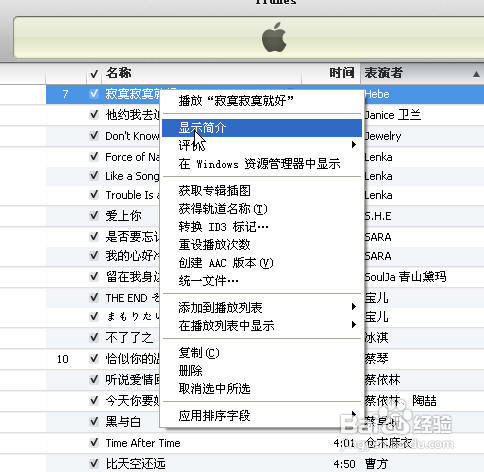Screen dimensions: 484x472
Task: Uncheck the 寂寞寂寞就好 track checkbox
Action: (94, 94)
